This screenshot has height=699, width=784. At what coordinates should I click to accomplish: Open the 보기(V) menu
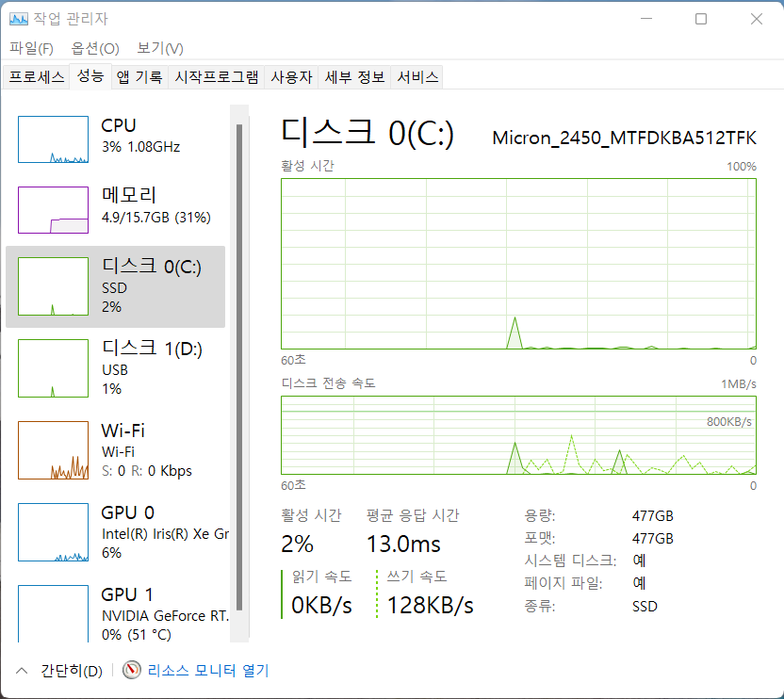pyautogui.click(x=160, y=48)
